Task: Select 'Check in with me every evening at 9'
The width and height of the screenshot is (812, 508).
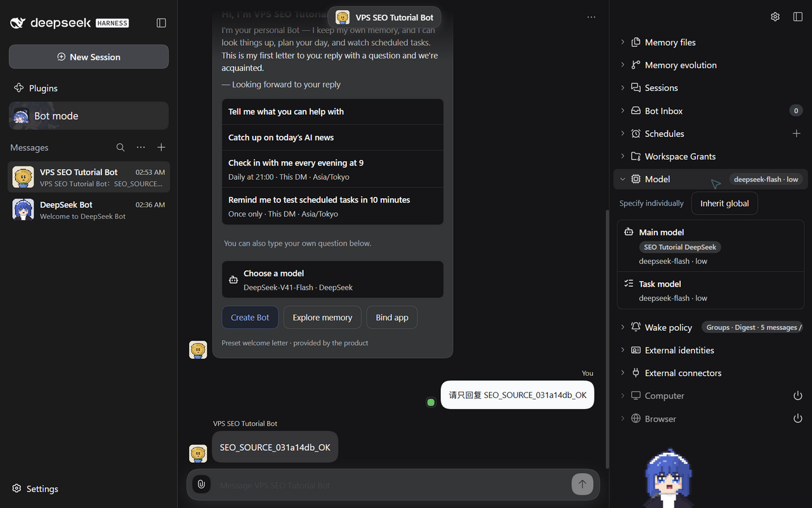Action: tap(332, 169)
